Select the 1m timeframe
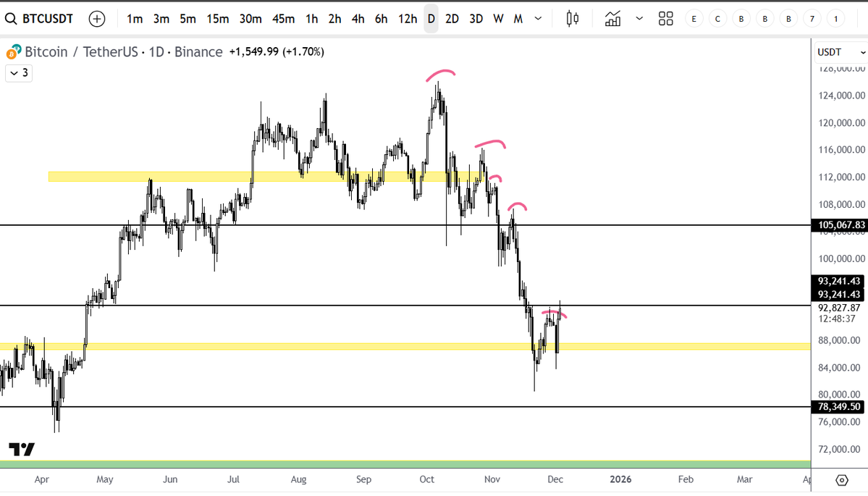 (x=135, y=19)
